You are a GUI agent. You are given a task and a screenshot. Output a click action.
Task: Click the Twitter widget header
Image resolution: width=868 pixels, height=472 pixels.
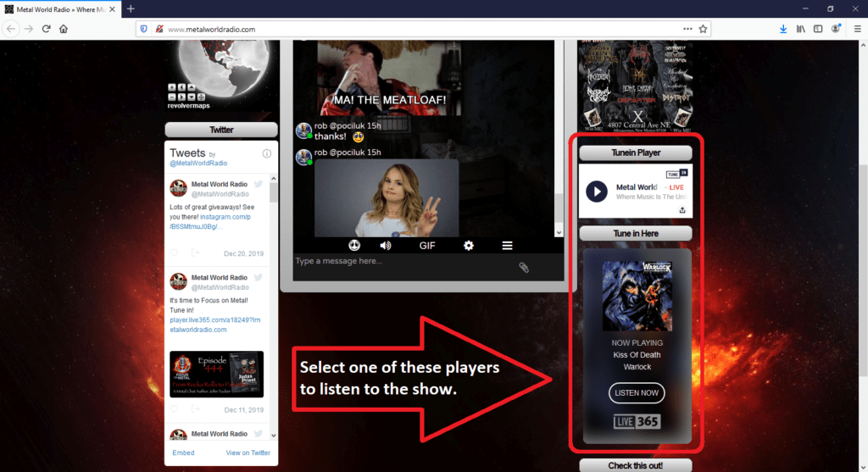point(221,130)
